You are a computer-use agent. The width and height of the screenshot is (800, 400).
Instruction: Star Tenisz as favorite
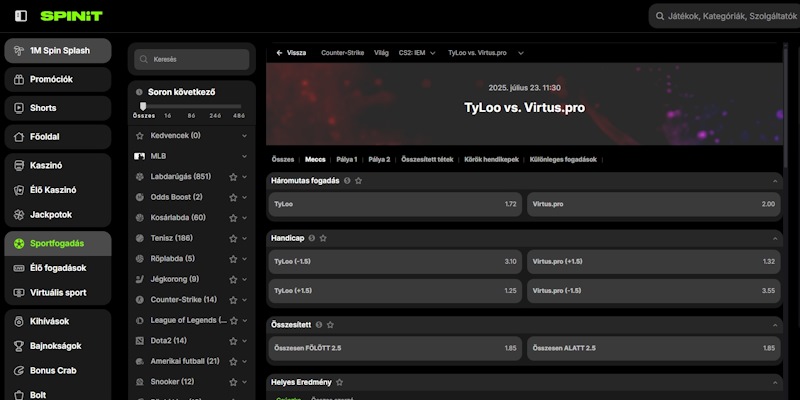click(233, 238)
